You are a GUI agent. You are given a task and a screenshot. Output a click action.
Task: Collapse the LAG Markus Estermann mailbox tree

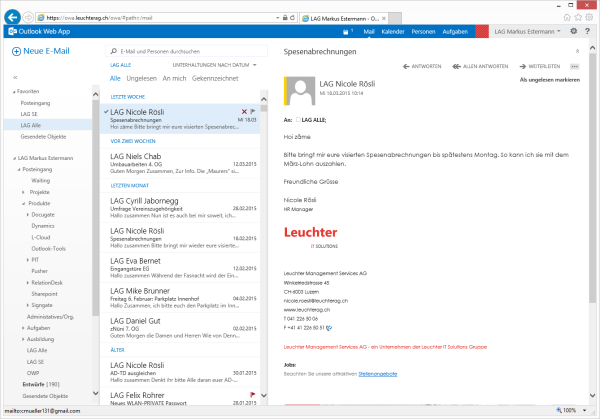click(15, 158)
